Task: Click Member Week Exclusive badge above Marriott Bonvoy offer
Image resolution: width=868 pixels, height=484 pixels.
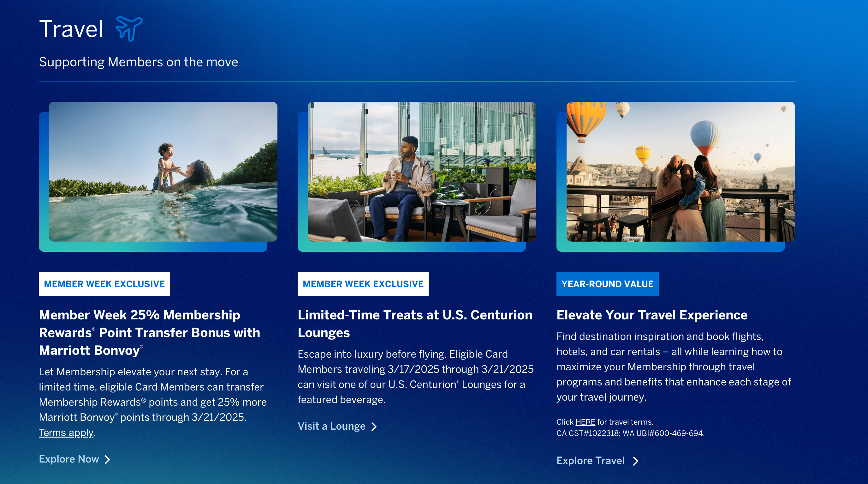Action: click(x=104, y=284)
